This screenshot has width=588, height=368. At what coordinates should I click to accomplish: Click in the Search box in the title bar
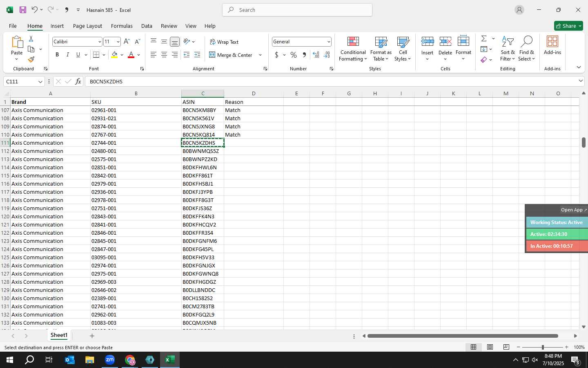(x=297, y=10)
